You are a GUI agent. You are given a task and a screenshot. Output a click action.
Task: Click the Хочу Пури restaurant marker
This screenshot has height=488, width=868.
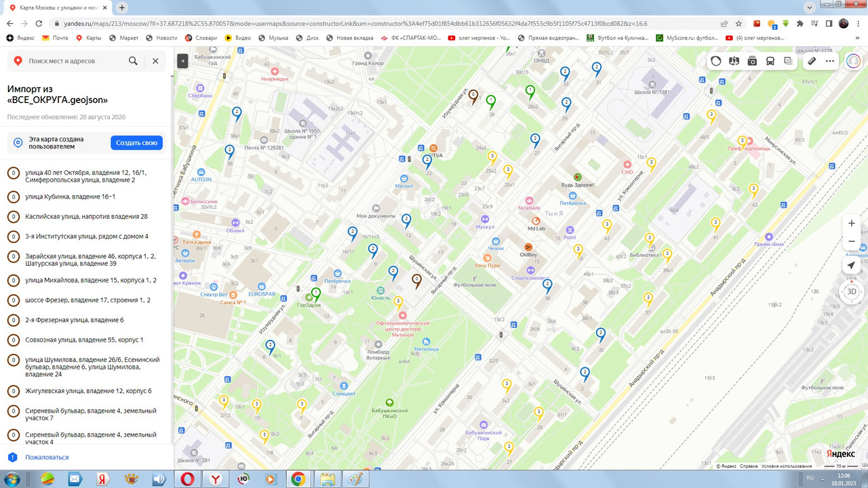[x=487, y=258]
